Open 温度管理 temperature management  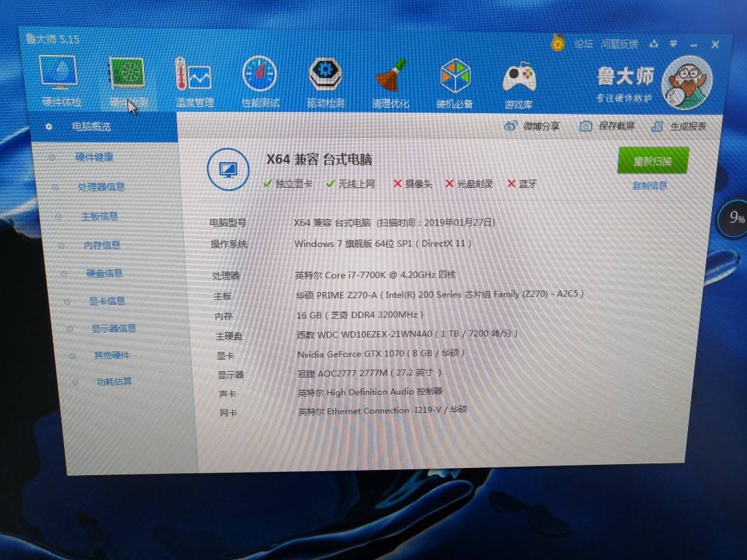click(x=195, y=82)
